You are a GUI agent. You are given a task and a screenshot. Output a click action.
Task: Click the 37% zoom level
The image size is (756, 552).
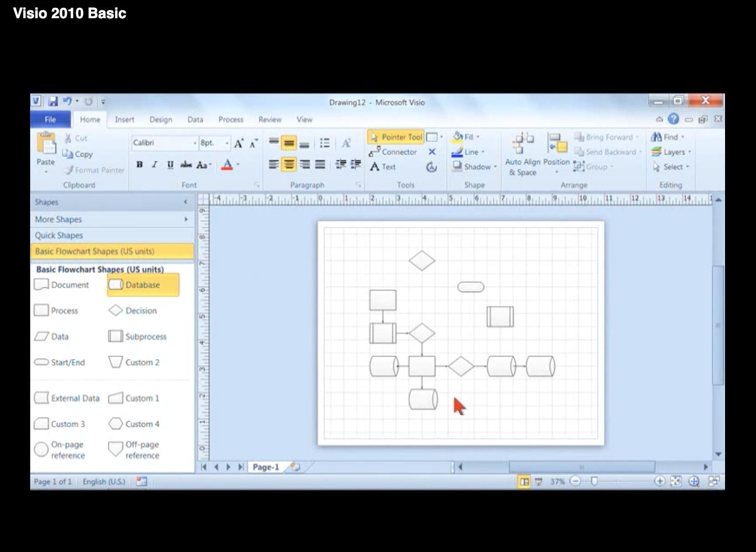tap(557, 481)
